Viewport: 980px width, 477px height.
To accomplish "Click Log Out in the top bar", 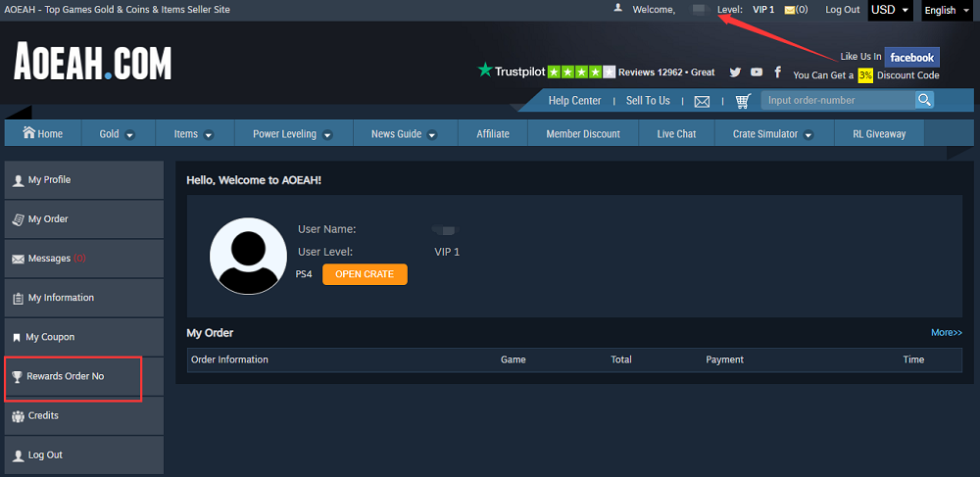I will (843, 10).
